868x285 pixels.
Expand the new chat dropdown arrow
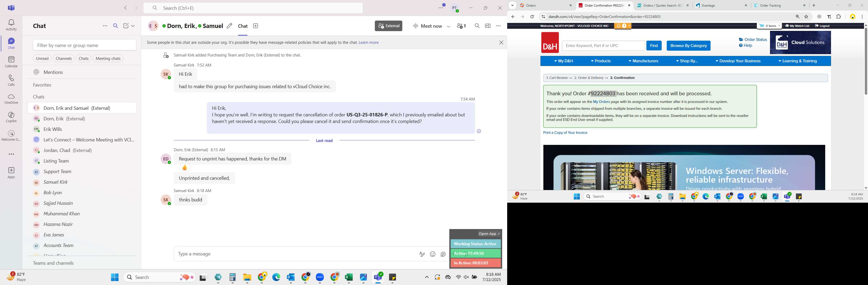pyautogui.click(x=133, y=26)
